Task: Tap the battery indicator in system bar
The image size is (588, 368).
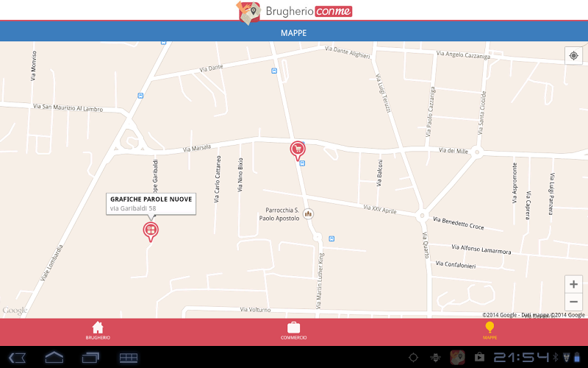Action: tap(577, 358)
